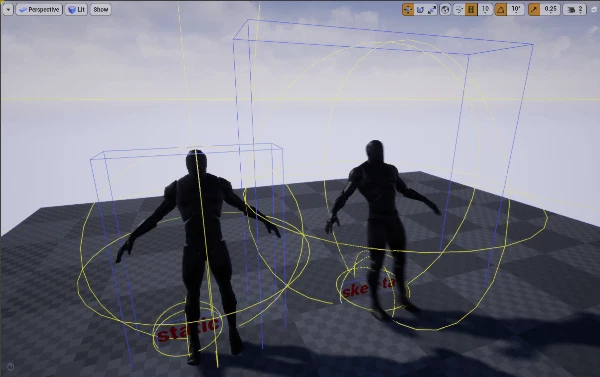Select the Scale gizmo tool
The width and height of the screenshot is (600, 377).
click(x=432, y=10)
